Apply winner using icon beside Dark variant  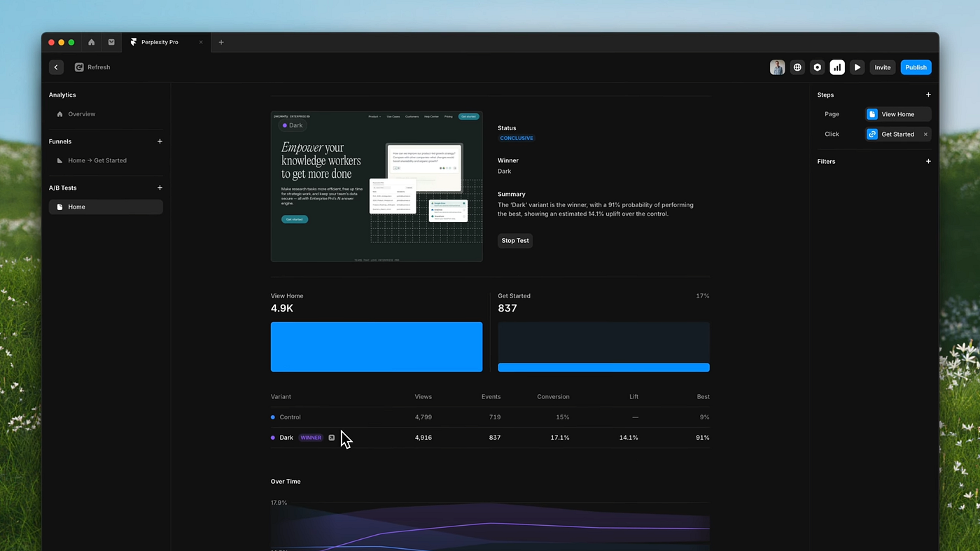click(x=331, y=437)
